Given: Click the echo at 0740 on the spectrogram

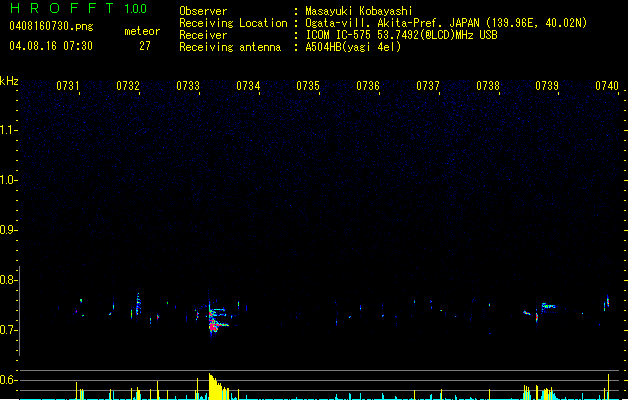Looking at the screenshot, I should [x=607, y=303].
